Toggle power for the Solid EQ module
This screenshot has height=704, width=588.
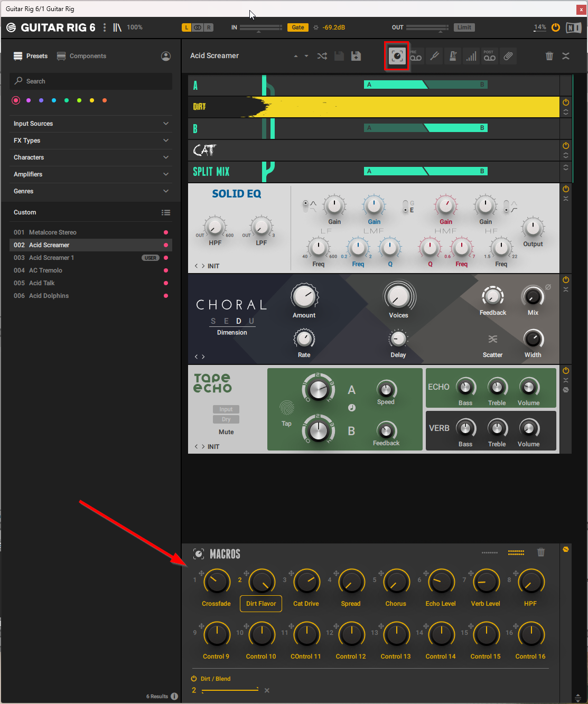coord(566,189)
